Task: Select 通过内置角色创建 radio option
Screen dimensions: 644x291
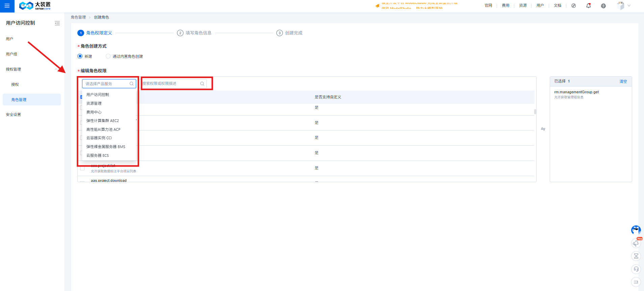Action: click(108, 56)
